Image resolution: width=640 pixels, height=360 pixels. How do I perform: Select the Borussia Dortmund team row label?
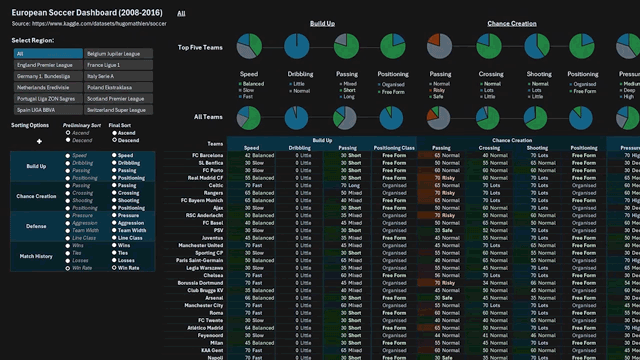pyautogui.click(x=200, y=283)
